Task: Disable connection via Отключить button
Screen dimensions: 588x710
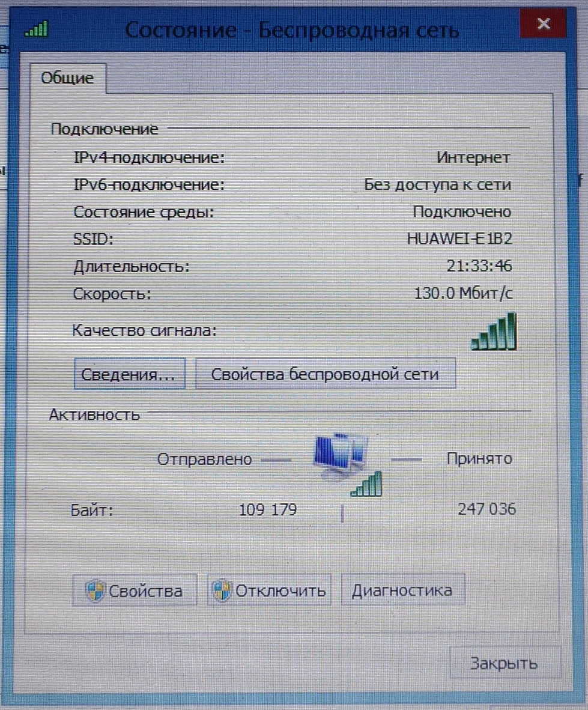Action: pos(269,590)
